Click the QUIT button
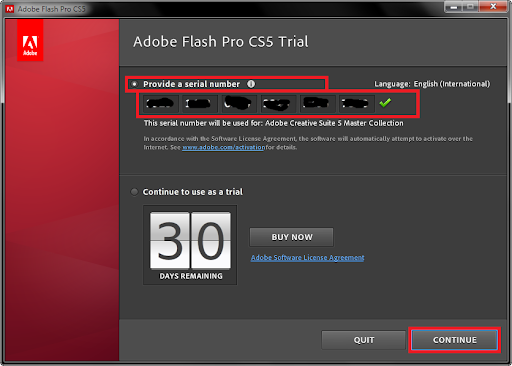This screenshot has width=512, height=366. 363,340
